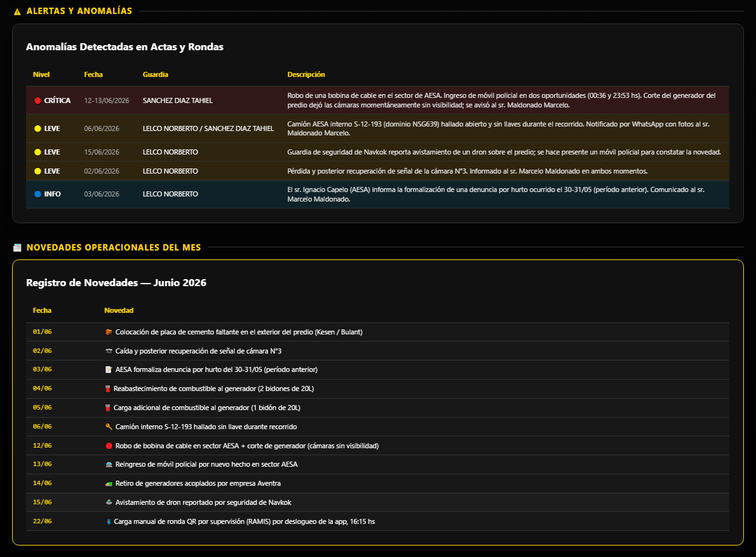Click the truck icon on 14/06 Aventra entry
The width and height of the screenshot is (756, 557).
click(109, 484)
